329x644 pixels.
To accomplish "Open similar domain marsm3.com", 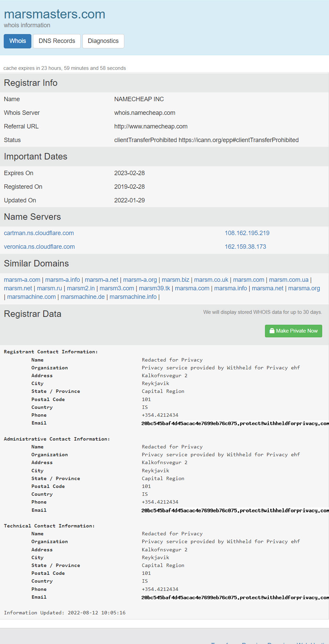I will point(117,288).
